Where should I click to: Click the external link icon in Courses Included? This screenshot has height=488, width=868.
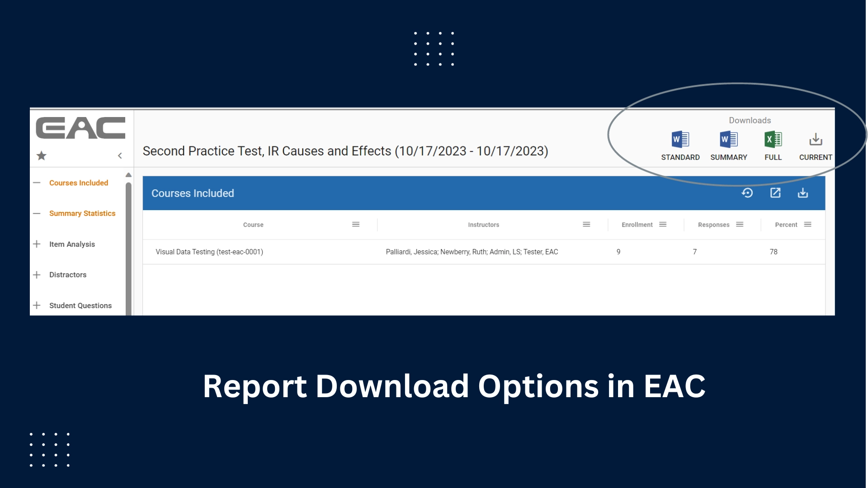[776, 193]
